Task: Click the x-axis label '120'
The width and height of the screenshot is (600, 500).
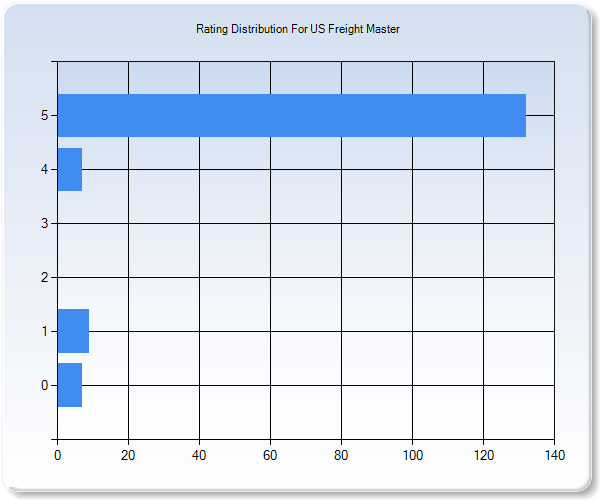Action: click(484, 455)
